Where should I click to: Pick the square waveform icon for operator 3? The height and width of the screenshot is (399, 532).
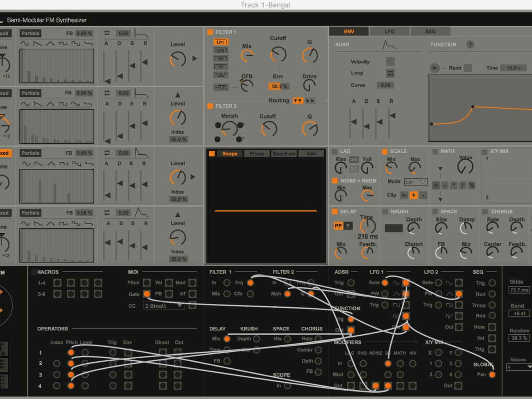63,164
